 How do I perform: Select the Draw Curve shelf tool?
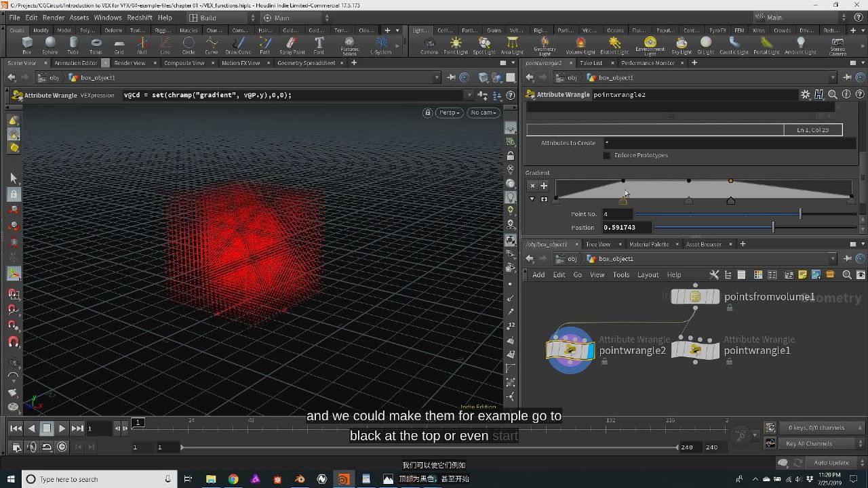click(238, 45)
